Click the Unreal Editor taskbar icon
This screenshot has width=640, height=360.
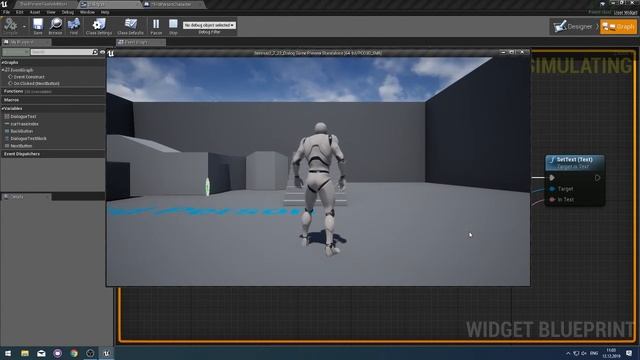(107, 353)
